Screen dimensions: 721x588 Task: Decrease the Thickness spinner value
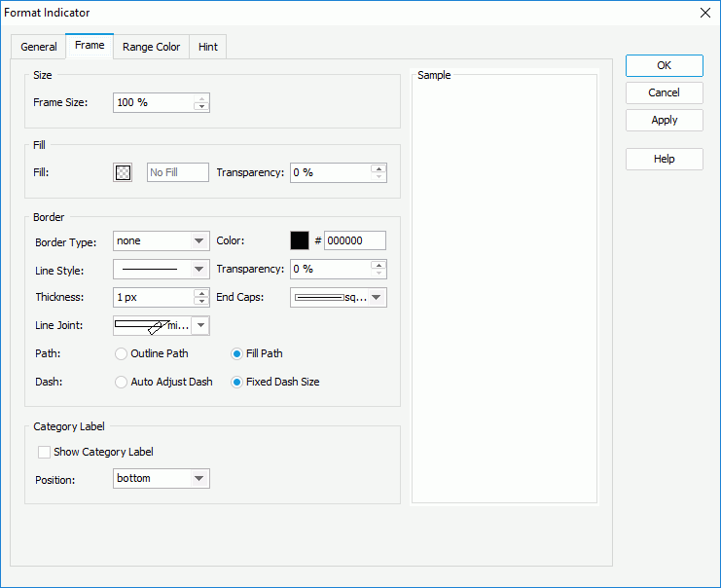201,303
